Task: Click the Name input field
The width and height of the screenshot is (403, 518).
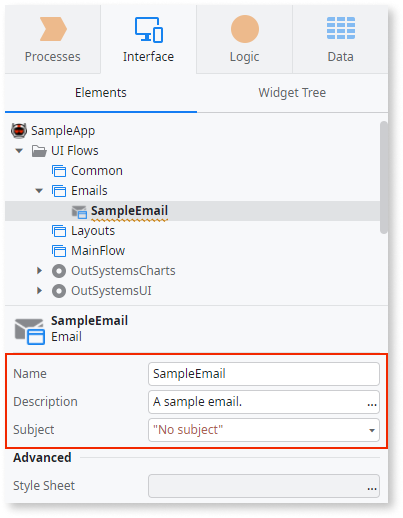Action: point(264,374)
